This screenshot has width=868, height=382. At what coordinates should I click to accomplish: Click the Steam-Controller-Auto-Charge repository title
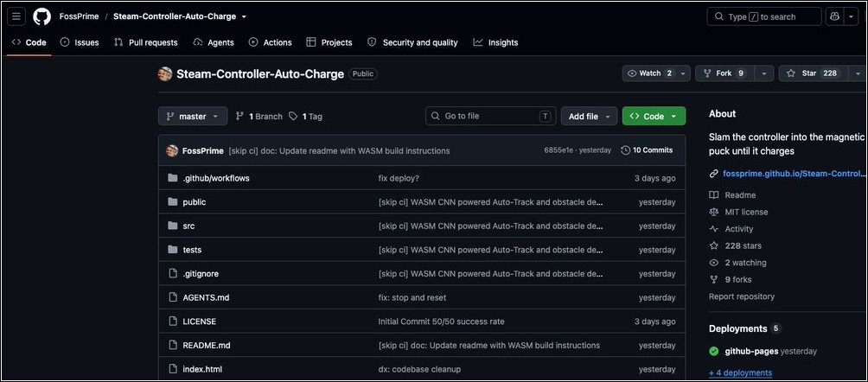pos(260,73)
